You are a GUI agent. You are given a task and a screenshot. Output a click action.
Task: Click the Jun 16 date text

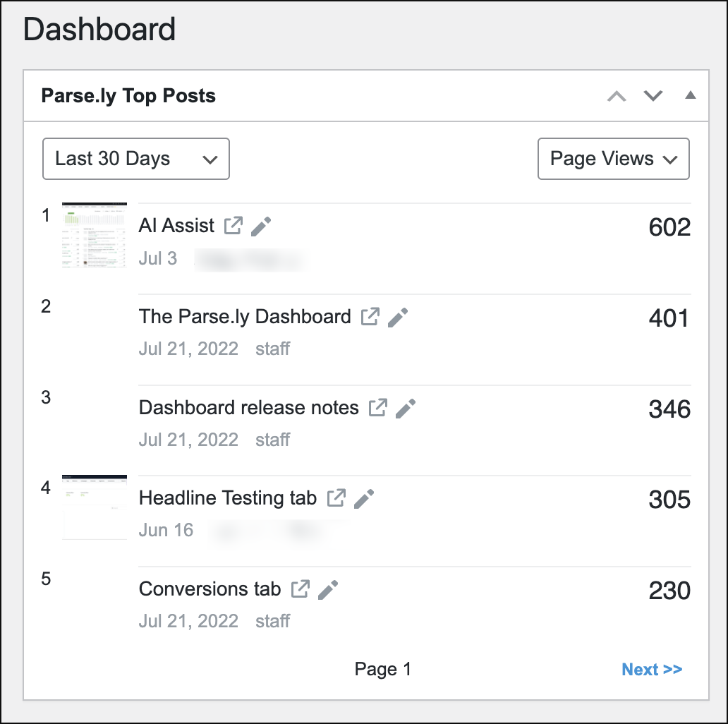(166, 531)
